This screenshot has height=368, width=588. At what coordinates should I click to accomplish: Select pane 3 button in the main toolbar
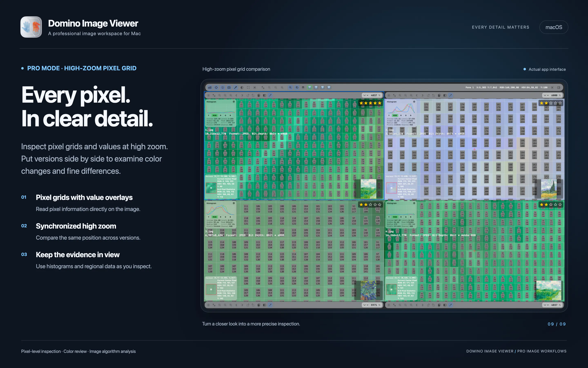click(x=322, y=87)
